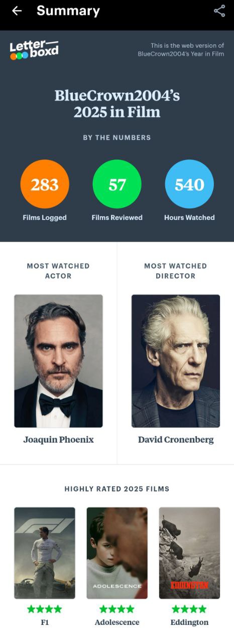234x644 pixels.
Task: Select the blue 540 Hours Watched circle
Action: (x=189, y=184)
